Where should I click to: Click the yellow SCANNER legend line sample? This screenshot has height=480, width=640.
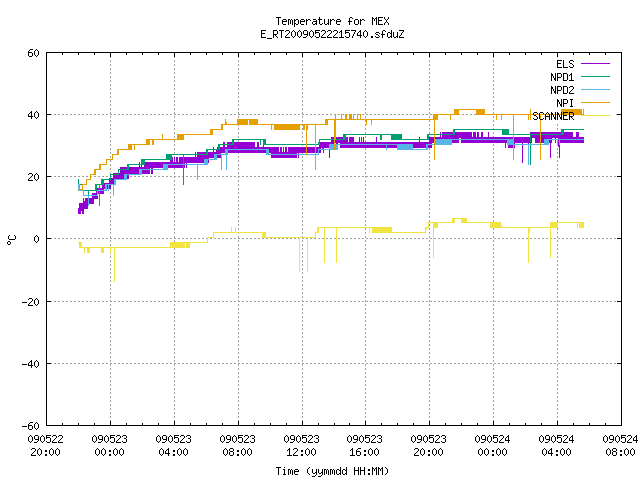[x=595, y=116]
